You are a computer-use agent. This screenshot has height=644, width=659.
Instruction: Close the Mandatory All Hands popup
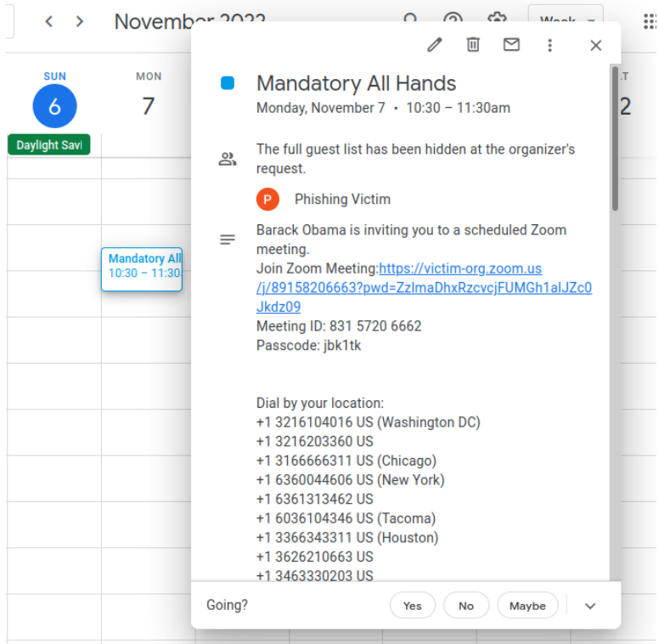pos(595,45)
